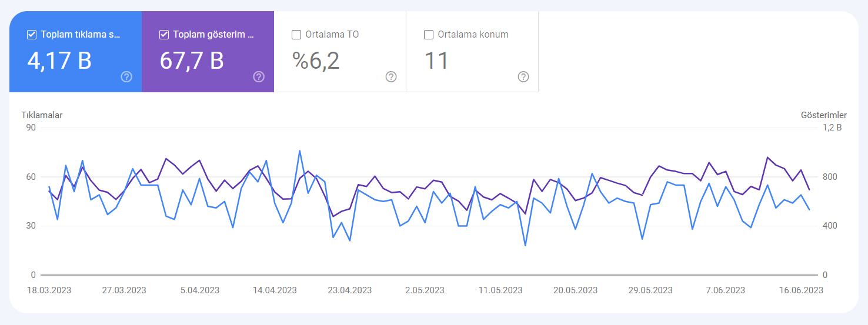This screenshot has height=325, width=868.
Task: Select the average position value 11
Action: pyautogui.click(x=436, y=60)
